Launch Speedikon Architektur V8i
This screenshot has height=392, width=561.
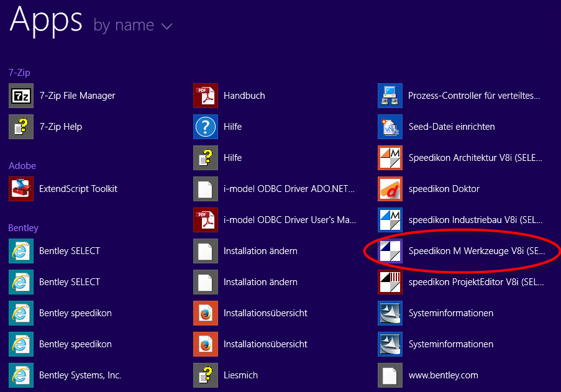[x=460, y=158]
